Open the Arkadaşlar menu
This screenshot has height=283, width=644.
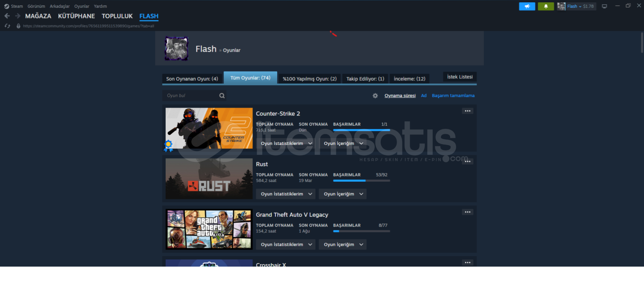click(60, 6)
